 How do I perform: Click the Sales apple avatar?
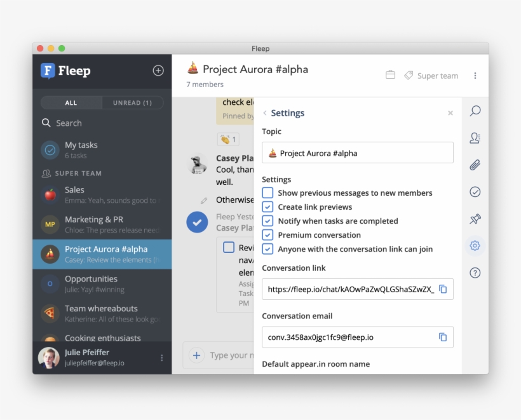pos(50,194)
